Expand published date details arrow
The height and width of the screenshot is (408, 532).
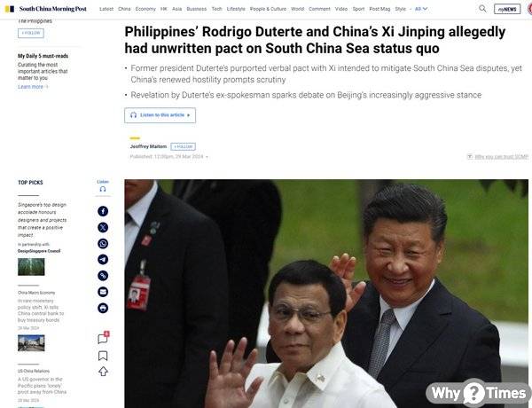pyautogui.click(x=207, y=157)
